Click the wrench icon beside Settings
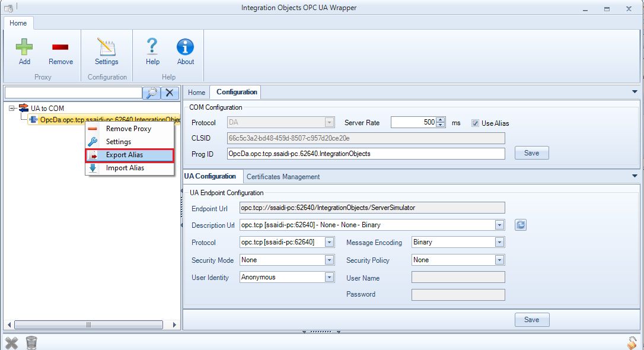Image resolution: width=644 pixels, height=350 pixels. [x=93, y=142]
